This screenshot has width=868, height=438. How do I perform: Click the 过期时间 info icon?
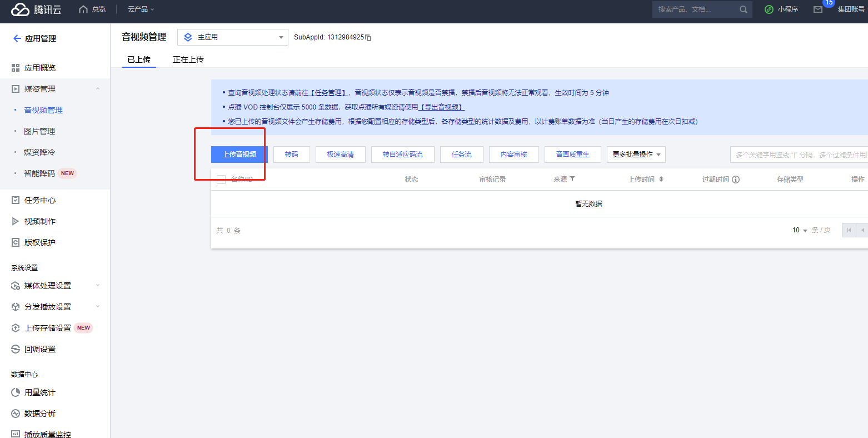pyautogui.click(x=736, y=180)
